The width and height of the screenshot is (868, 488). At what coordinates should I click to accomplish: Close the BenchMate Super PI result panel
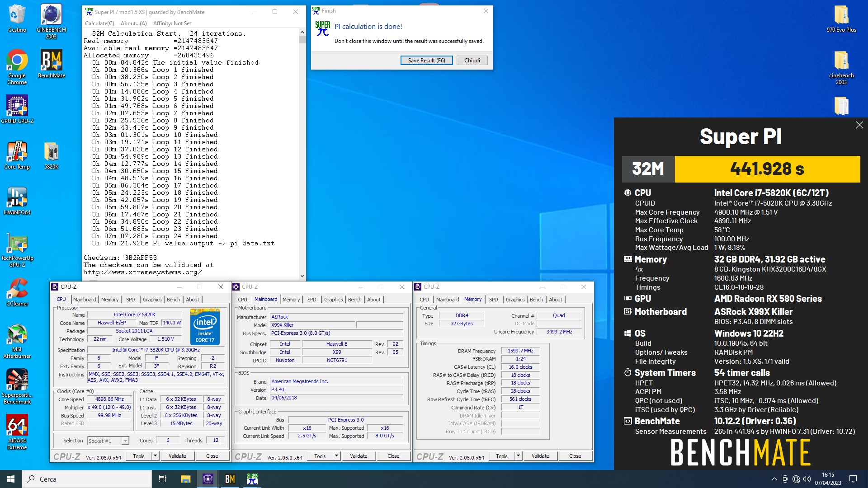(859, 125)
